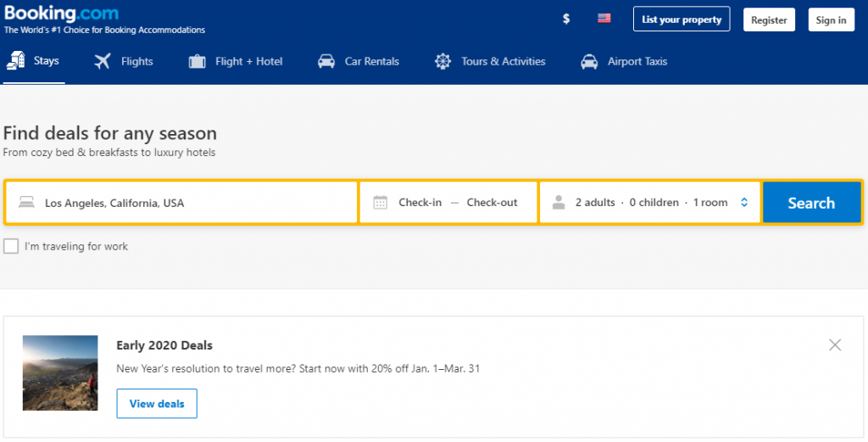Open the US flag language selector
The width and height of the screenshot is (868, 442).
[604, 19]
